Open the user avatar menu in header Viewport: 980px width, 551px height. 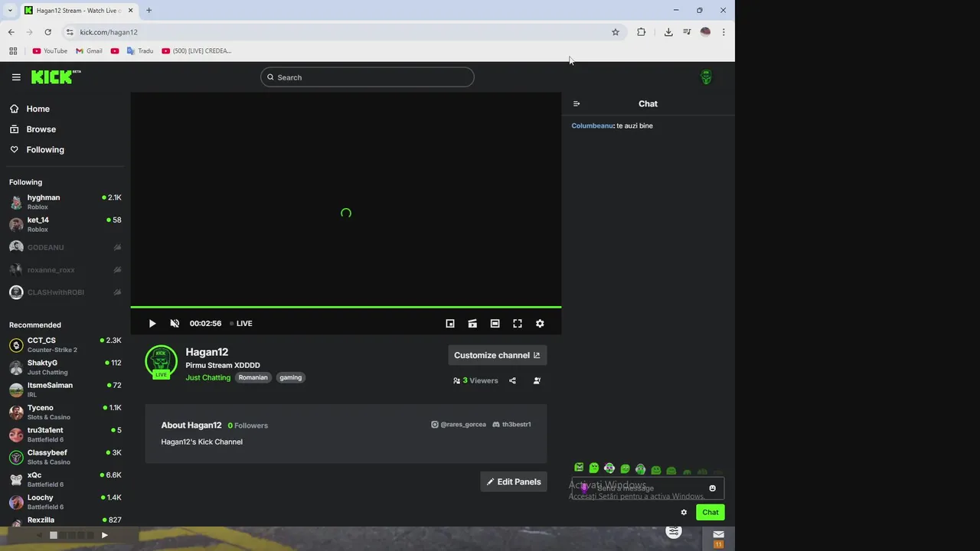click(706, 77)
